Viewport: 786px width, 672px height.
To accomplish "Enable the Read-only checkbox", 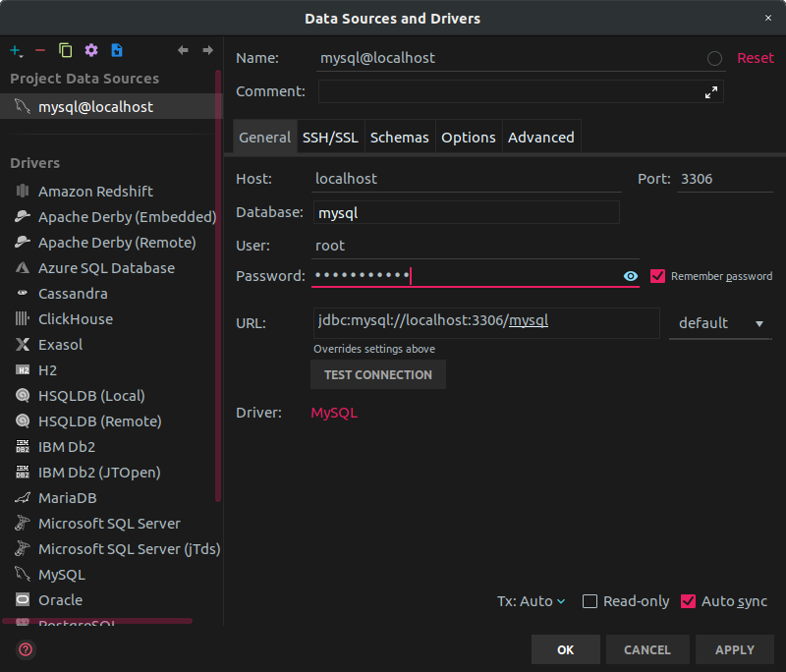I will pyautogui.click(x=589, y=601).
